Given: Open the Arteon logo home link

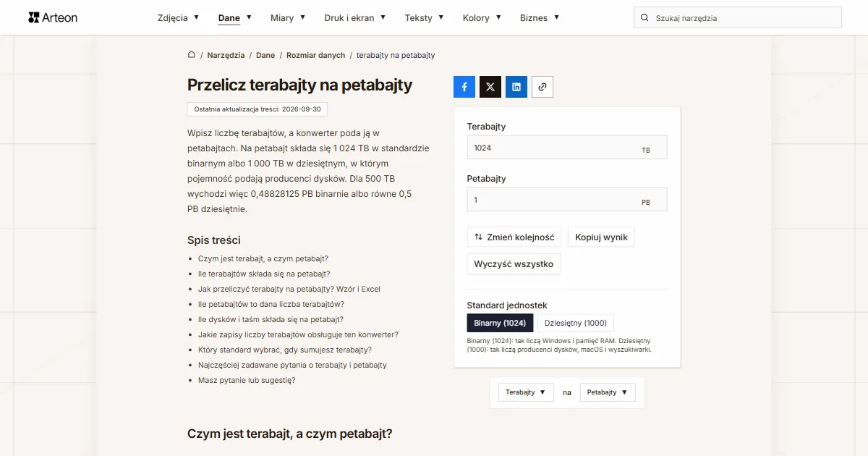Looking at the screenshot, I should [53, 17].
